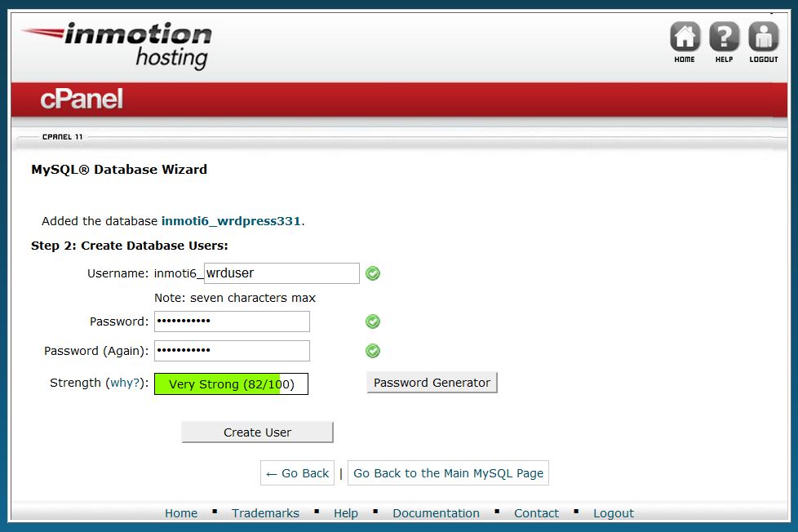Image resolution: width=798 pixels, height=532 pixels.
Task: Click the Very Strong strength meter bar
Action: click(x=231, y=383)
